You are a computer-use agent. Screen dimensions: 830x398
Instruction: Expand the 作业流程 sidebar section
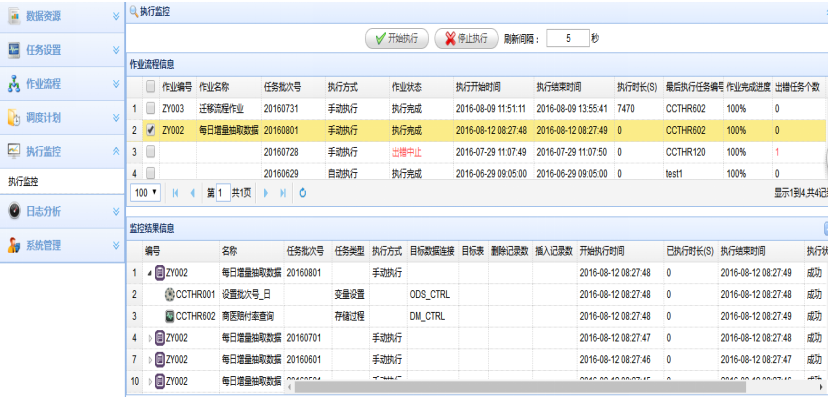point(116,84)
